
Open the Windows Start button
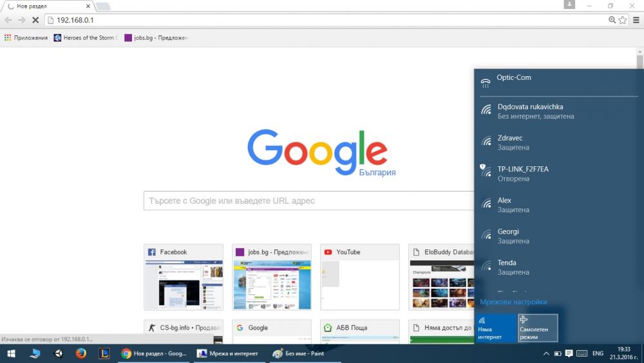tap(11, 353)
